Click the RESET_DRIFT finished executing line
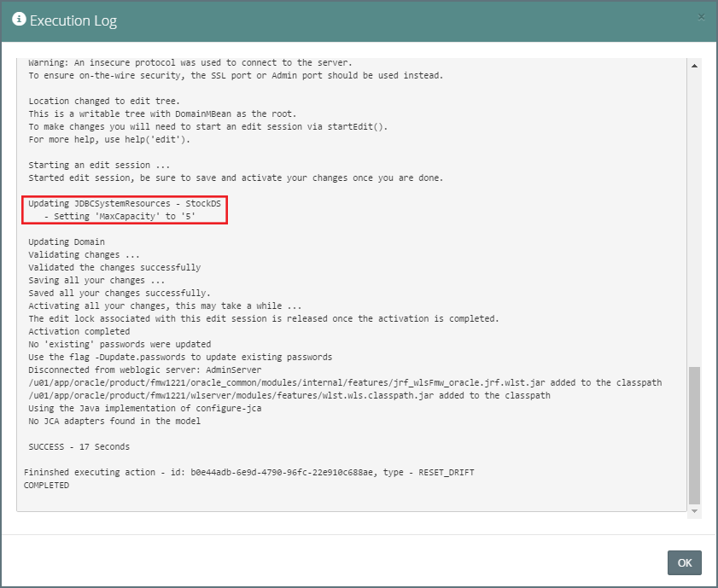 click(x=248, y=472)
